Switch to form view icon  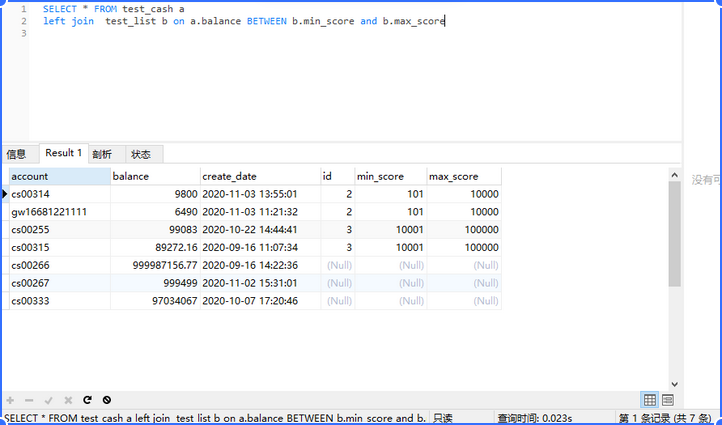pyautogui.click(x=667, y=399)
